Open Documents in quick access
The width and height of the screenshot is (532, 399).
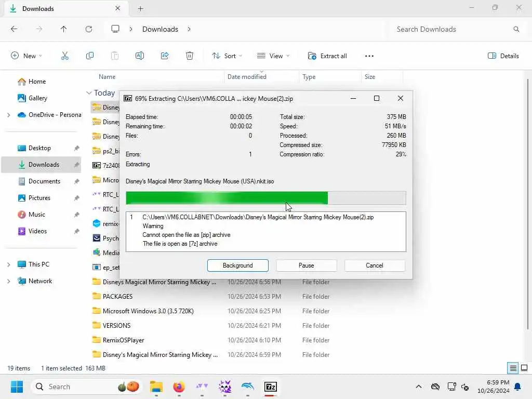[x=44, y=181]
